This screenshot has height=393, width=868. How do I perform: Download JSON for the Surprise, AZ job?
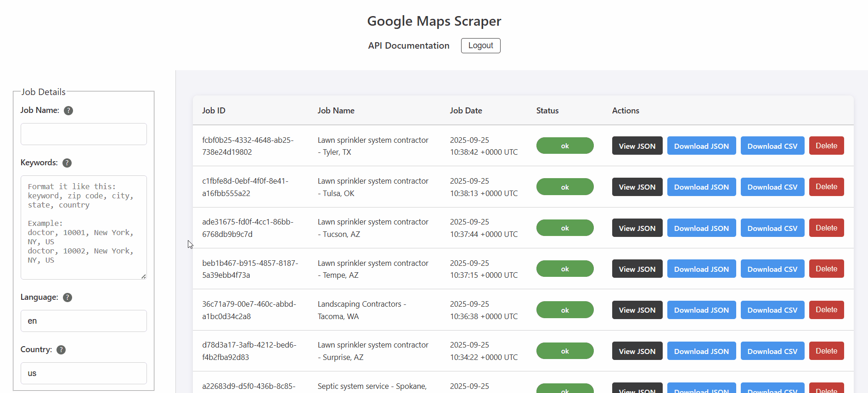tap(702, 351)
